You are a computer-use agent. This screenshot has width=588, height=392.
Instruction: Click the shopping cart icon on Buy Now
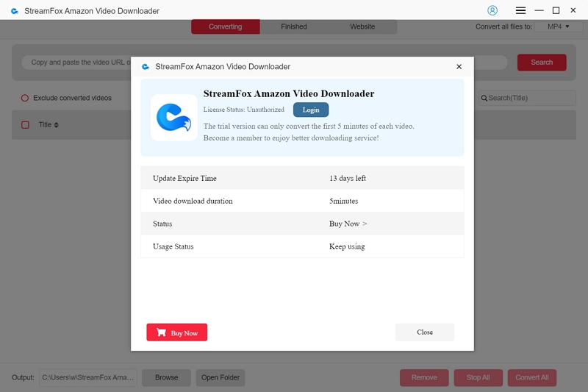click(161, 332)
